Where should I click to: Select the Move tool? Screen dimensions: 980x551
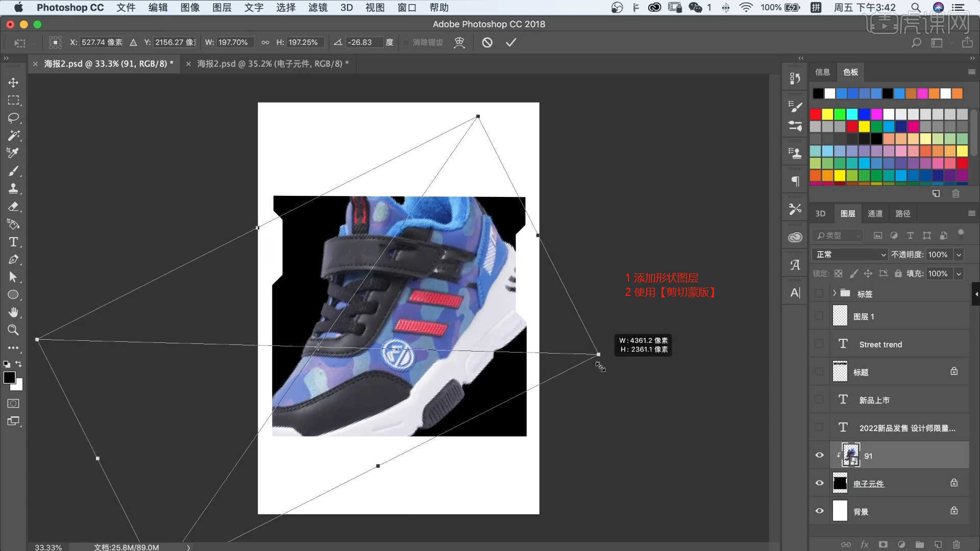click(13, 83)
